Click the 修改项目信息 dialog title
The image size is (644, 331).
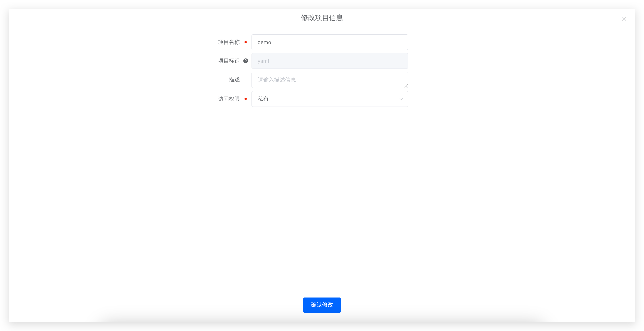click(x=322, y=18)
